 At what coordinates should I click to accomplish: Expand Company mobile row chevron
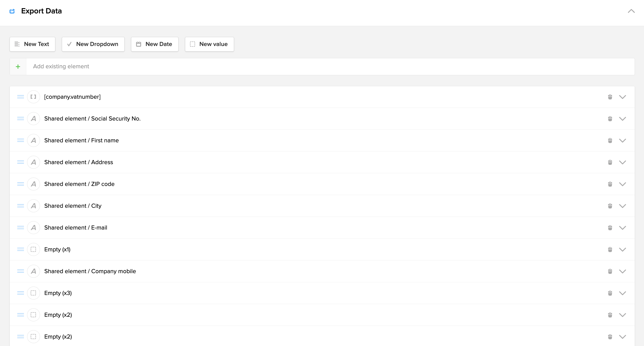point(622,271)
